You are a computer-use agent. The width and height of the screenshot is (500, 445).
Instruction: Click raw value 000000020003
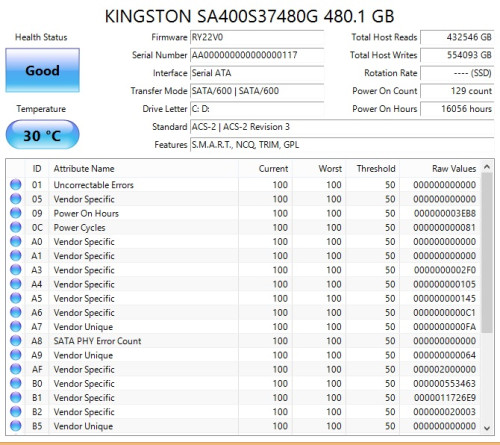click(445, 412)
